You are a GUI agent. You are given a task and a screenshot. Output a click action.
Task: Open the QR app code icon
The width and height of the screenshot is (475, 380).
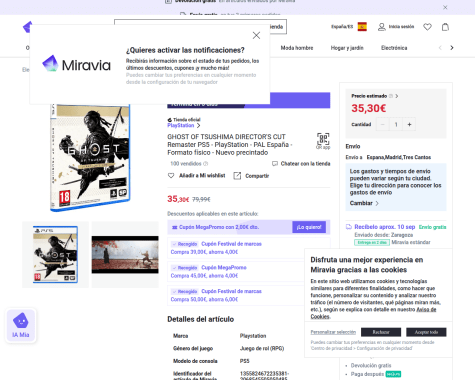(x=323, y=139)
